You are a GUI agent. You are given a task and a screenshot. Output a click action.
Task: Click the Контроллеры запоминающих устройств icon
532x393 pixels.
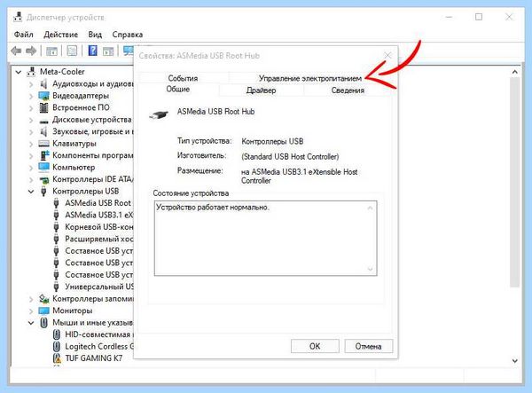click(43, 299)
